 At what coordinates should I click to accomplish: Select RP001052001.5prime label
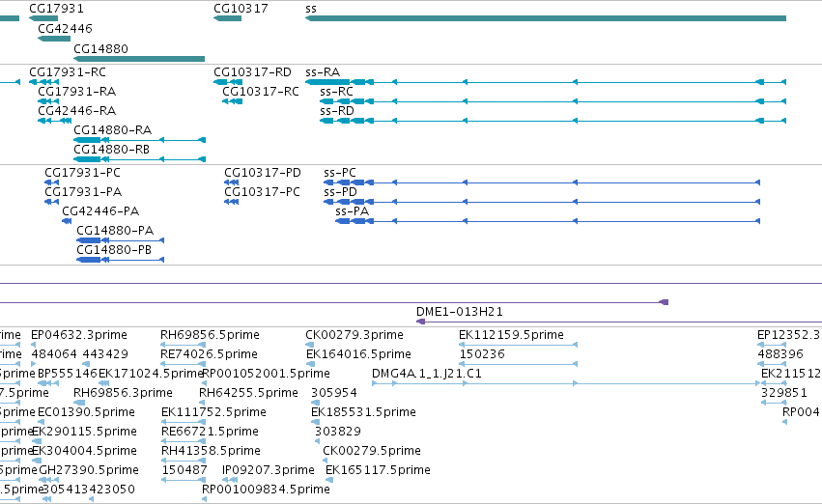pos(267,374)
